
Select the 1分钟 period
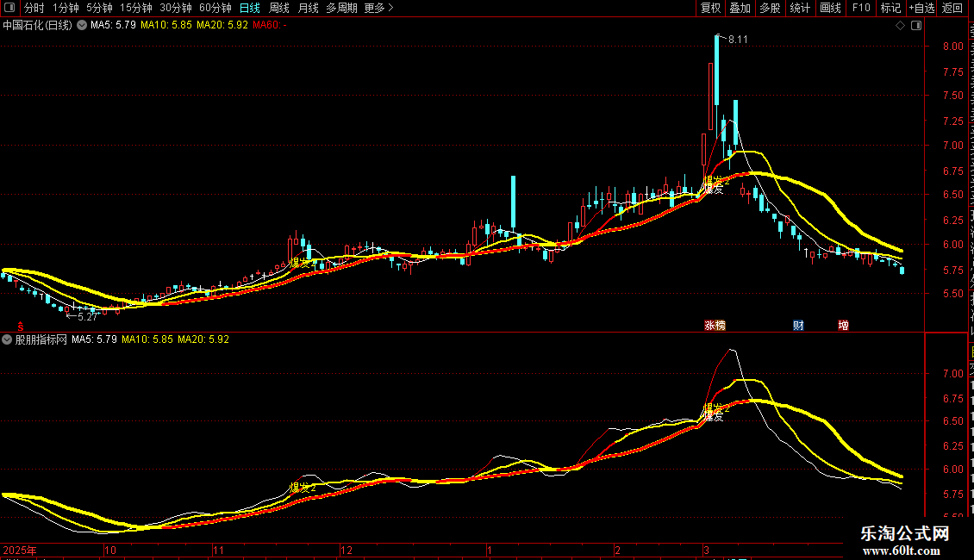pos(66,8)
